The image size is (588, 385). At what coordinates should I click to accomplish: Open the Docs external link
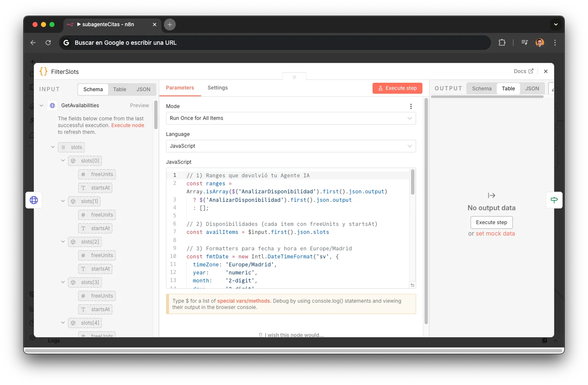click(x=523, y=71)
